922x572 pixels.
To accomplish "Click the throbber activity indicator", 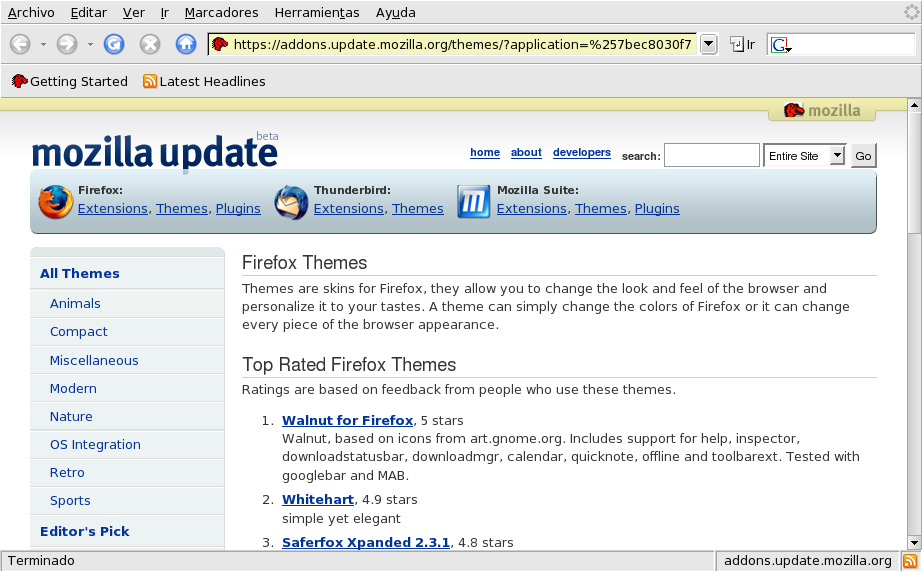I will point(912,12).
